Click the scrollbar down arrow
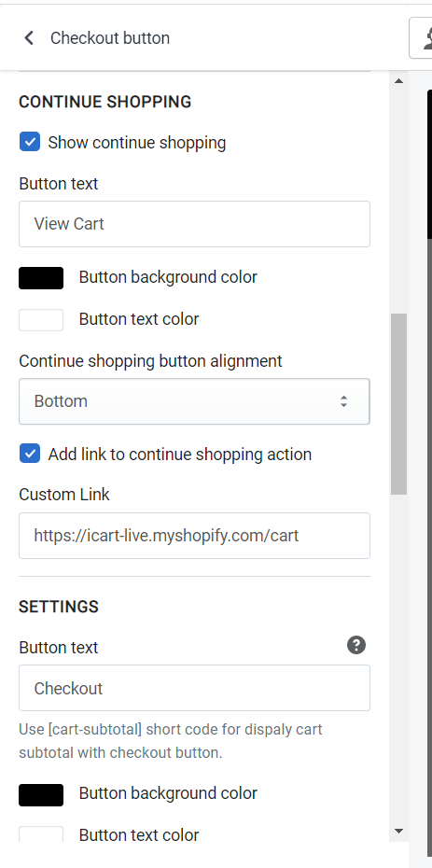 (398, 831)
